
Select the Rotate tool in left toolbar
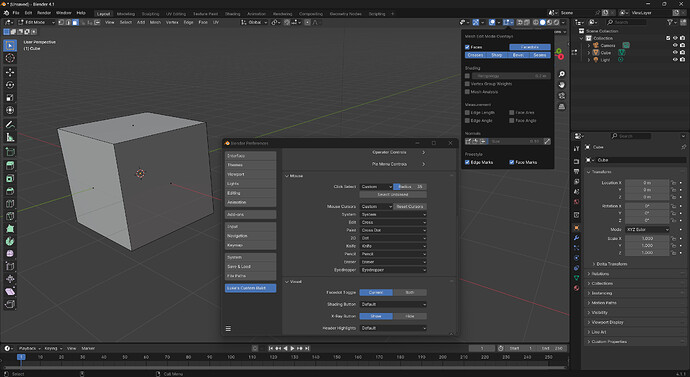click(x=10, y=85)
